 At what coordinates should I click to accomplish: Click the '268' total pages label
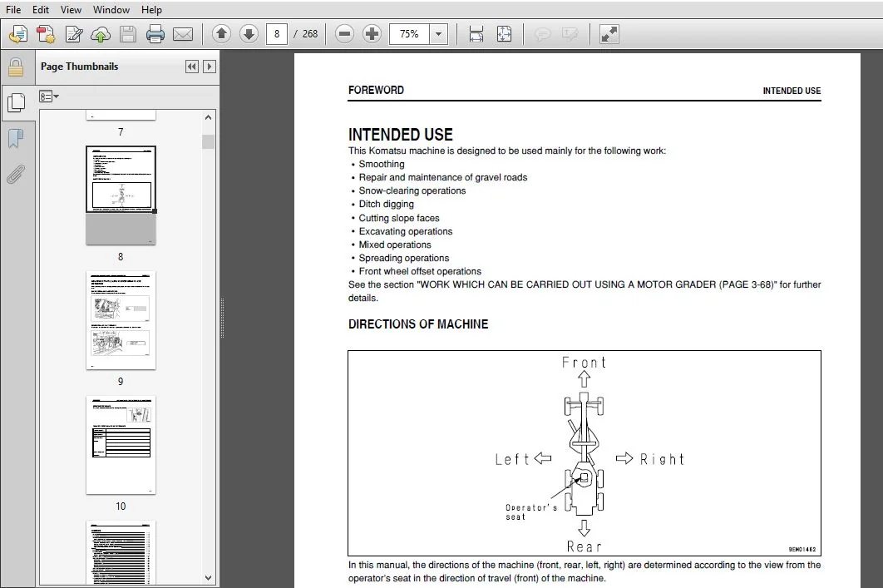(x=310, y=34)
